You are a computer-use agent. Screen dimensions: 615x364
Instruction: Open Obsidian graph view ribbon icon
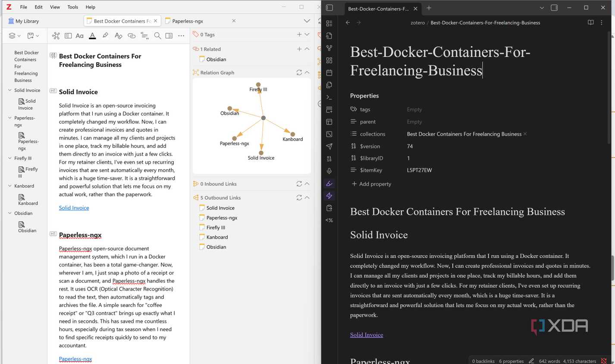coord(329,48)
